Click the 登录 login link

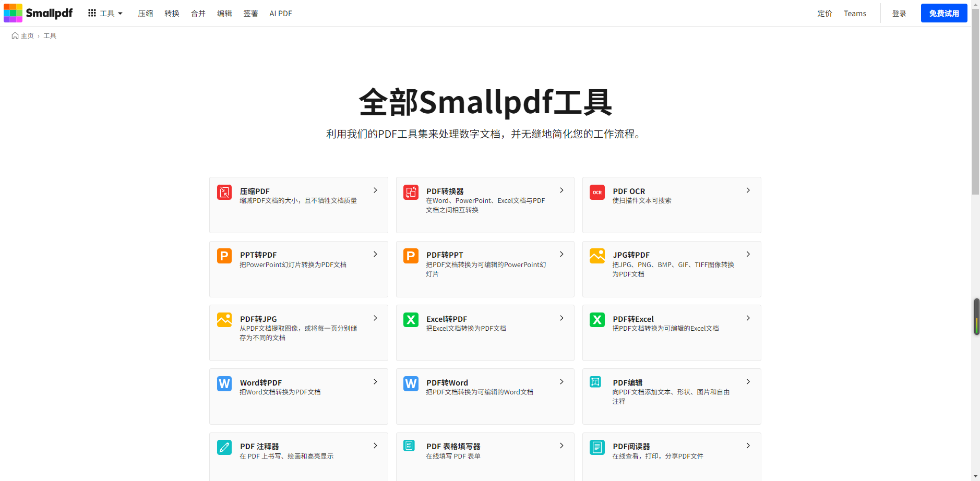[x=899, y=14]
